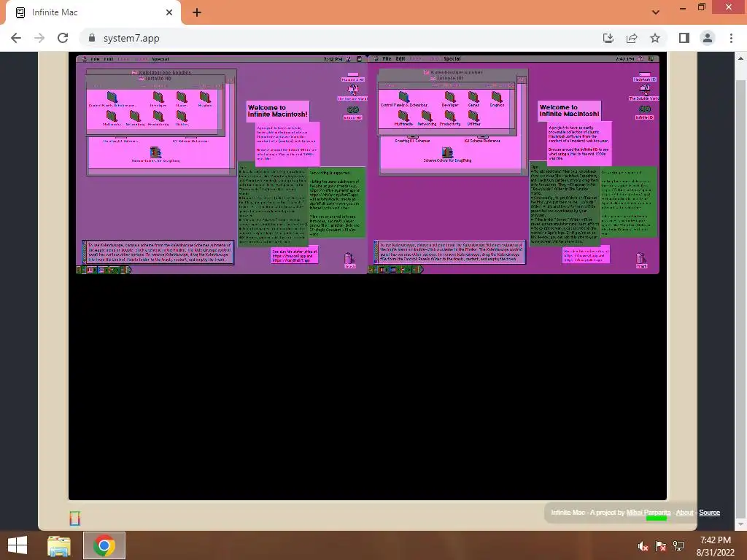This screenshot has height=560, width=747.
Task: Click the muted volume tray icon
Action: (643, 546)
